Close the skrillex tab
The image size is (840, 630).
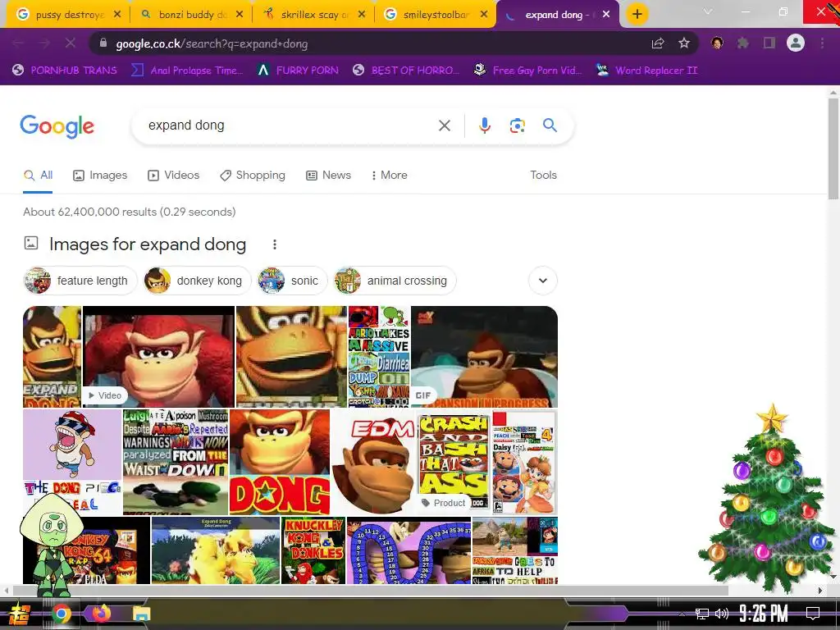pyautogui.click(x=362, y=15)
